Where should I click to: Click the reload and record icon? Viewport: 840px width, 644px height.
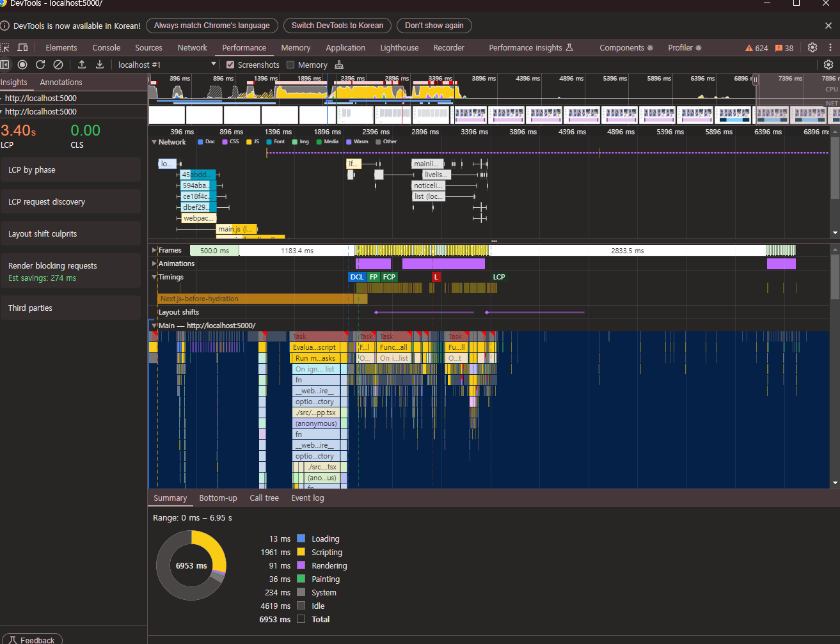40,65
